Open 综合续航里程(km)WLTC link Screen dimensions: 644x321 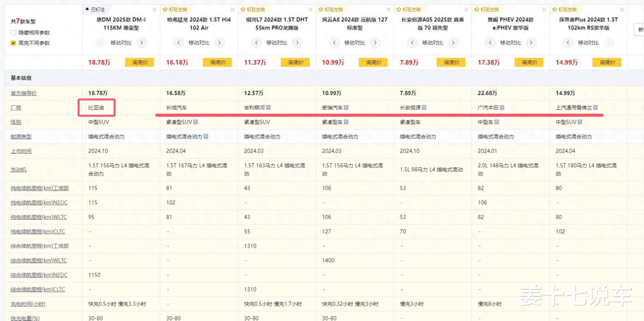[x=39, y=261]
